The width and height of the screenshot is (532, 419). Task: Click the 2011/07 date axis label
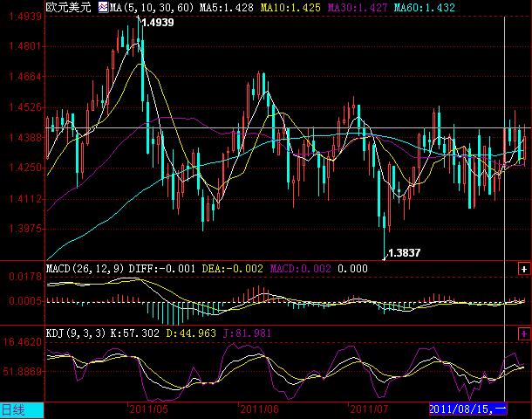click(369, 409)
